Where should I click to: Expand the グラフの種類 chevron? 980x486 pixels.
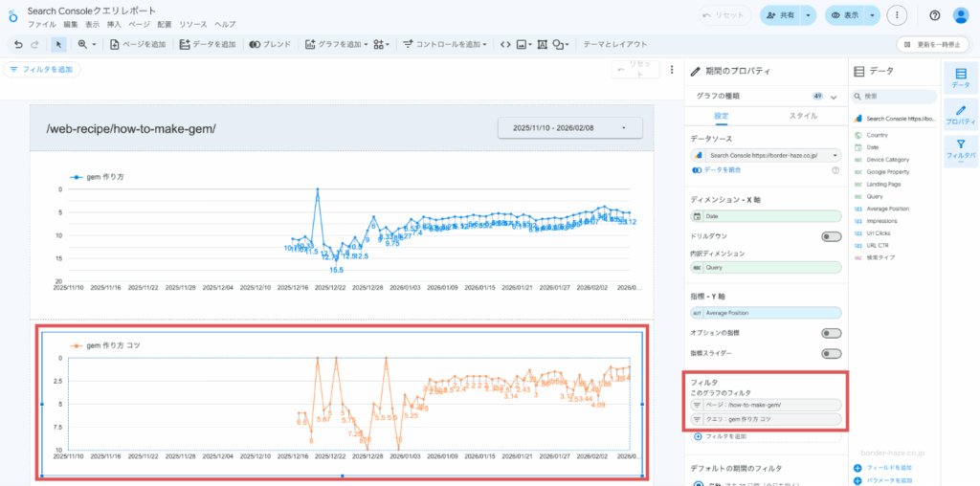click(x=834, y=97)
